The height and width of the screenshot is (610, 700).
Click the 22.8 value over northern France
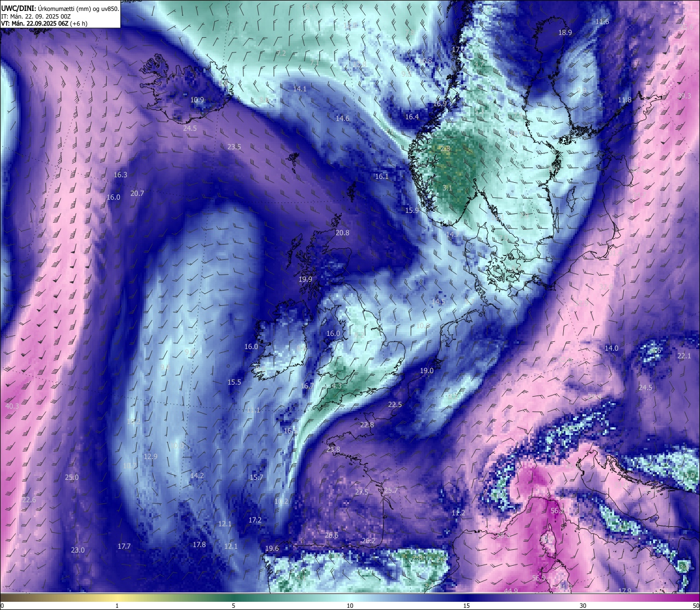(367, 425)
